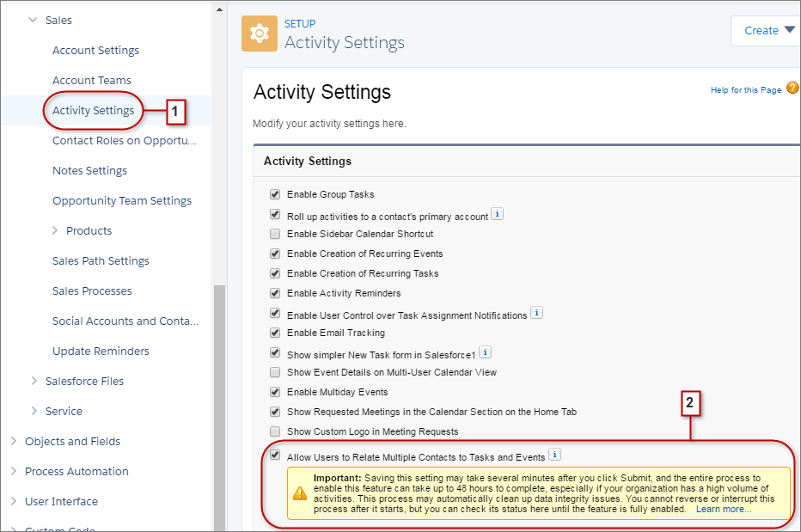Click the info icon for Task Assignment Notifications
This screenshot has width=801, height=532.
click(x=536, y=313)
